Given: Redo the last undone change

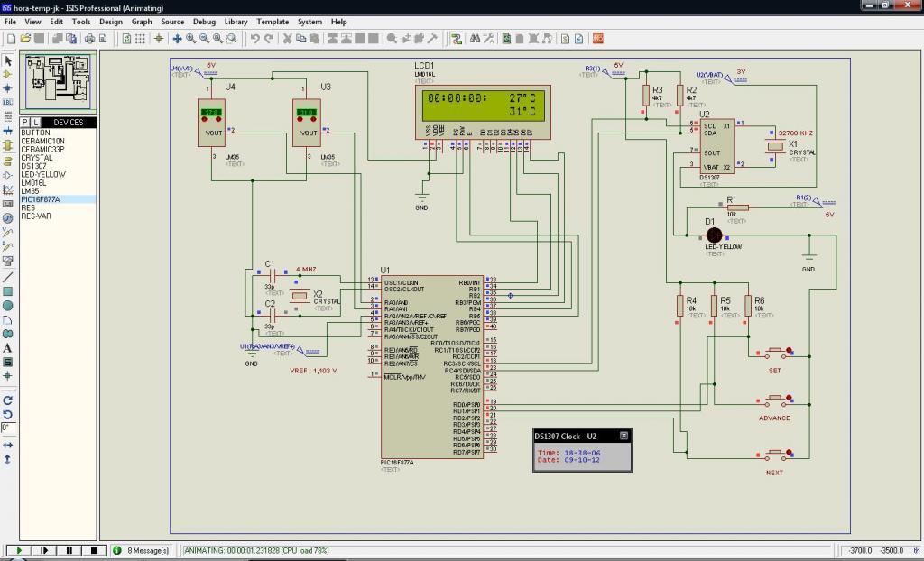Looking at the screenshot, I should (x=269, y=39).
